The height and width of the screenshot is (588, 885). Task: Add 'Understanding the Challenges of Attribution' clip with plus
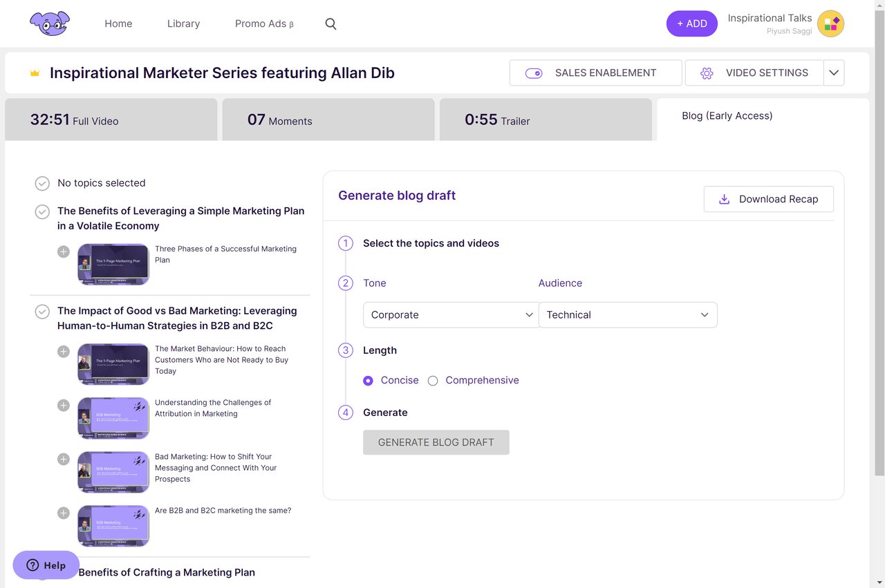(64, 406)
